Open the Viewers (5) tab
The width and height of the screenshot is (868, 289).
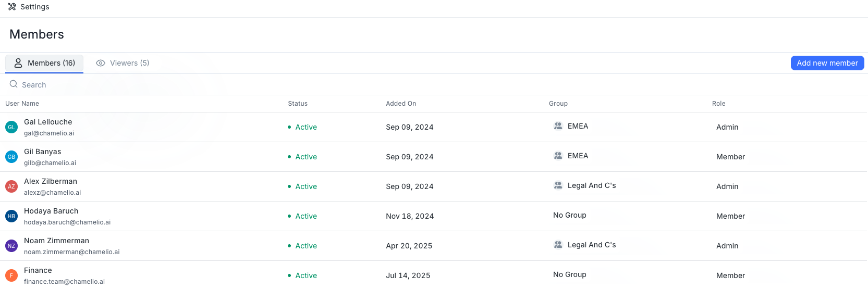tap(123, 63)
